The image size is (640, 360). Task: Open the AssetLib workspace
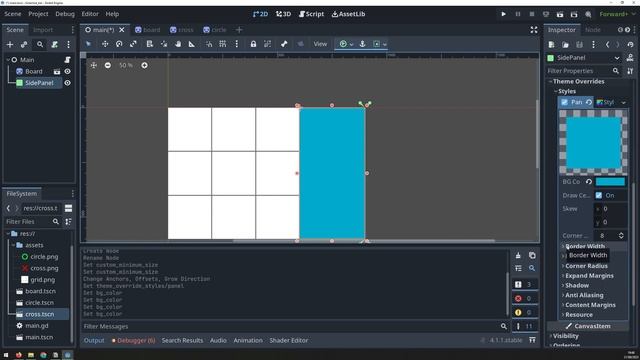point(348,14)
